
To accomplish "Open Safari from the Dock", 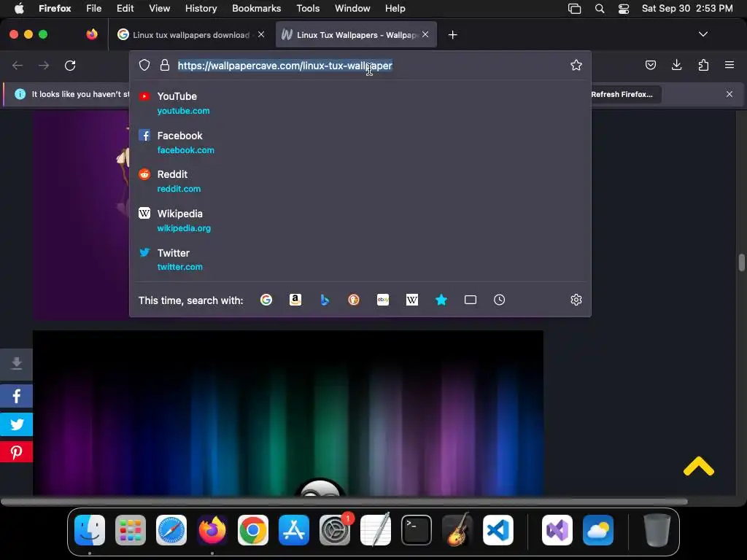I will [171, 530].
